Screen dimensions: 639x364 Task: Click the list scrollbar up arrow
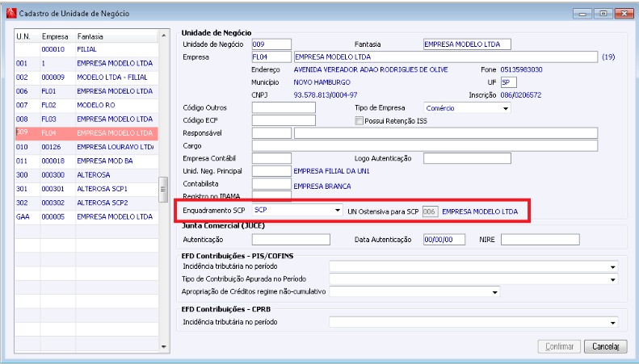coord(164,36)
